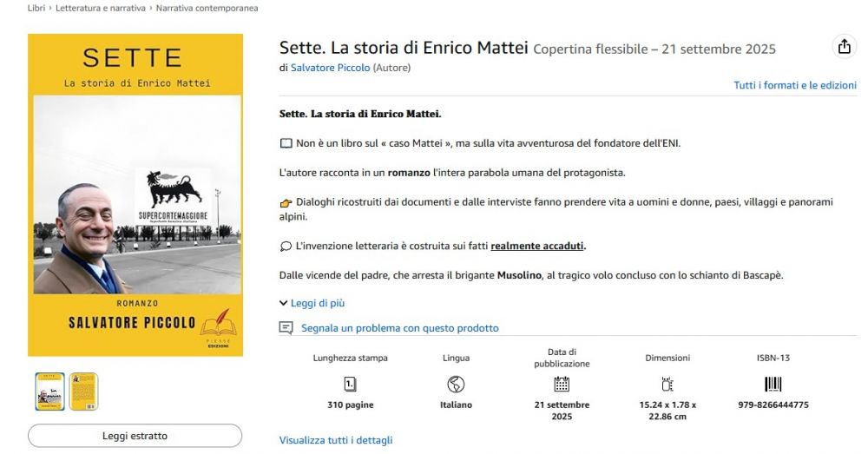
Task: Open "Narrativa contemporanea" breadcrumb
Action: [x=207, y=8]
